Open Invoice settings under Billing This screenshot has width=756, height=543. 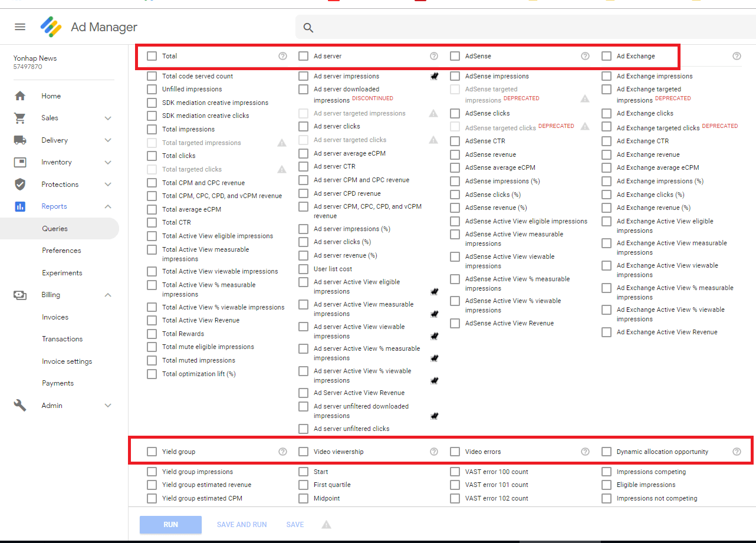pos(67,361)
